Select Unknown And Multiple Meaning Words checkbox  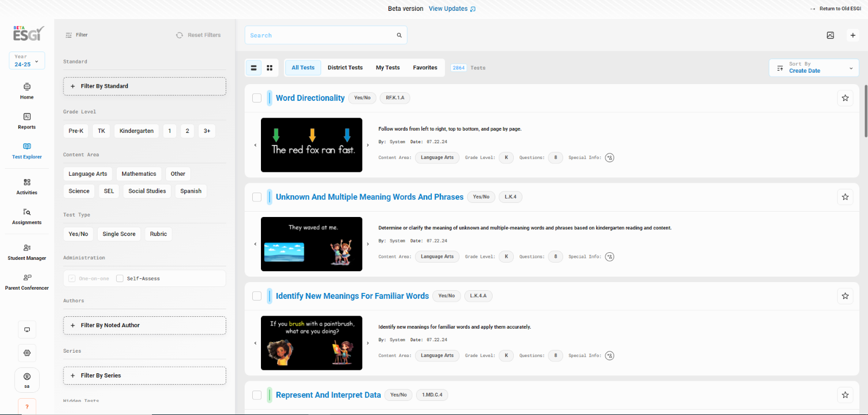coord(257,197)
